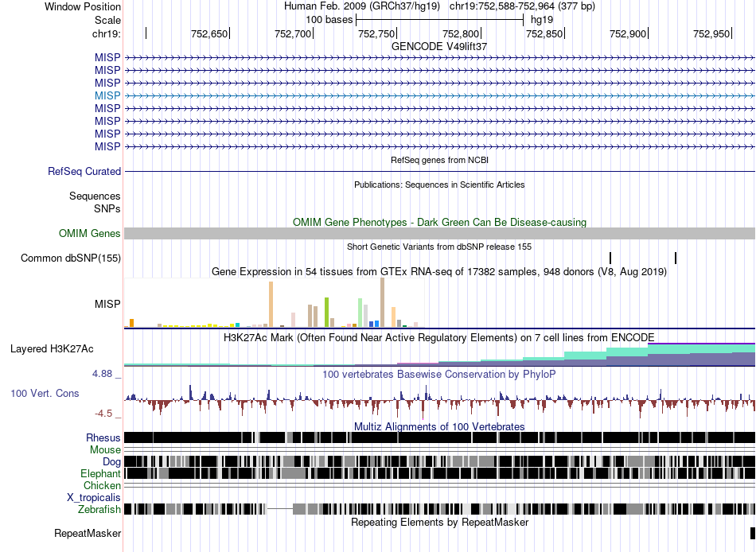Image resolution: width=756 pixels, height=552 pixels.
Task: Click the black RepeatMasker element block
Action: [753, 533]
